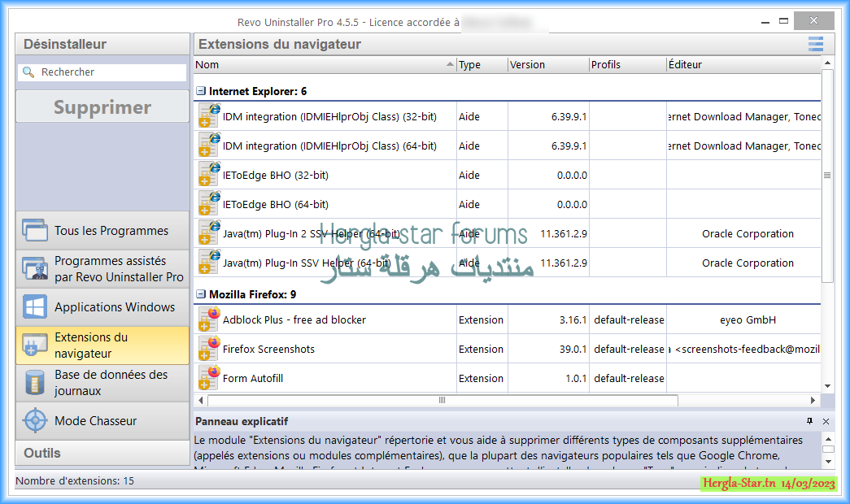Click explanatory panel scroll up arrow

pyautogui.click(x=828, y=438)
